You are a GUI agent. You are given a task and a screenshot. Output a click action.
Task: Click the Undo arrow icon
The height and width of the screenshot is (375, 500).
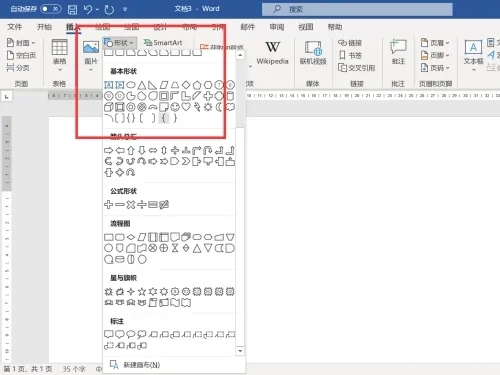tap(88, 9)
